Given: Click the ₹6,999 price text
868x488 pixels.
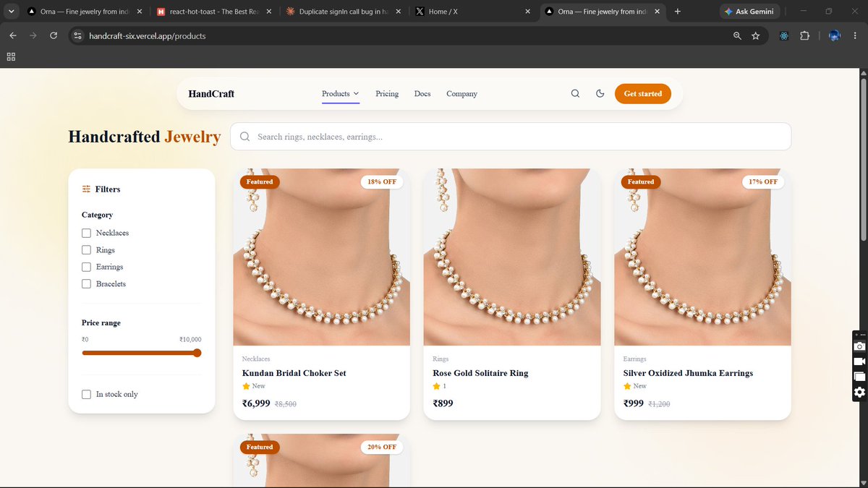Looking at the screenshot, I should pyautogui.click(x=256, y=403).
